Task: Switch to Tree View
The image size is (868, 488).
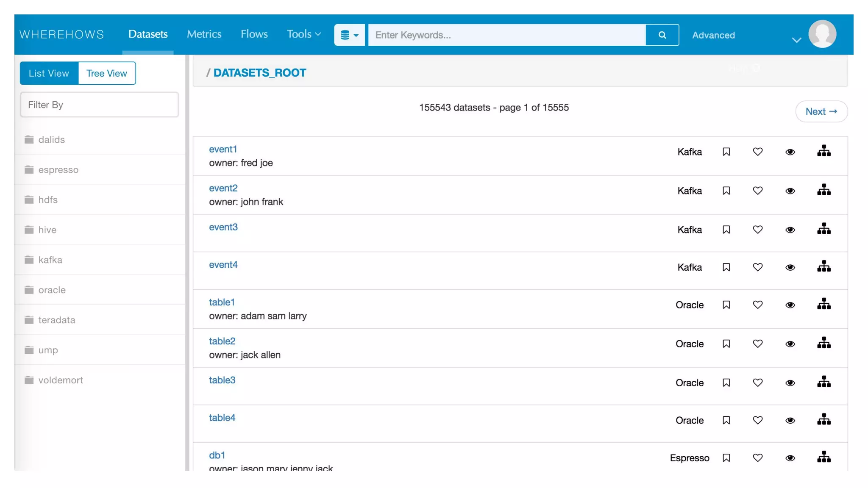Action: [107, 73]
